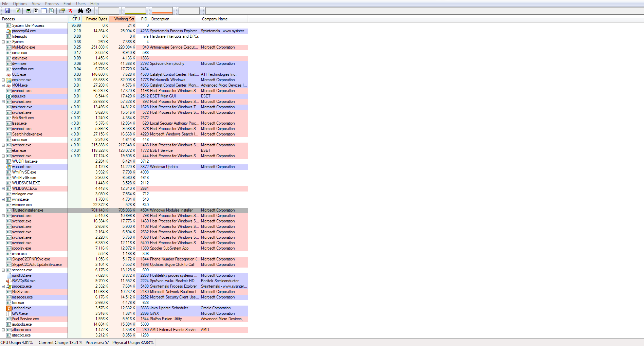The image size is (644, 346).
Task: Click the Refresh Now toolbar icon
Action: tap(18, 11)
